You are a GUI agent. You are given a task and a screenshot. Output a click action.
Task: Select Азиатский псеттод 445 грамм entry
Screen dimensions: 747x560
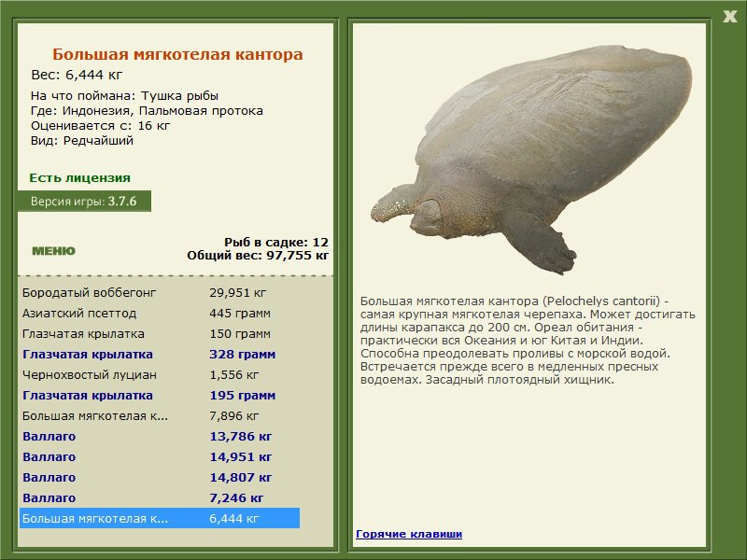point(160,313)
